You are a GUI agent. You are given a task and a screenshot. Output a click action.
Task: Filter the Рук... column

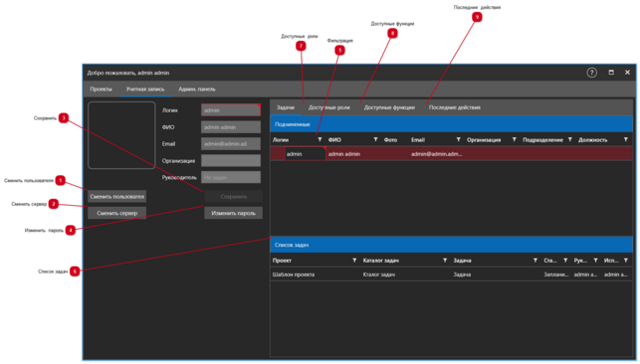tap(595, 260)
